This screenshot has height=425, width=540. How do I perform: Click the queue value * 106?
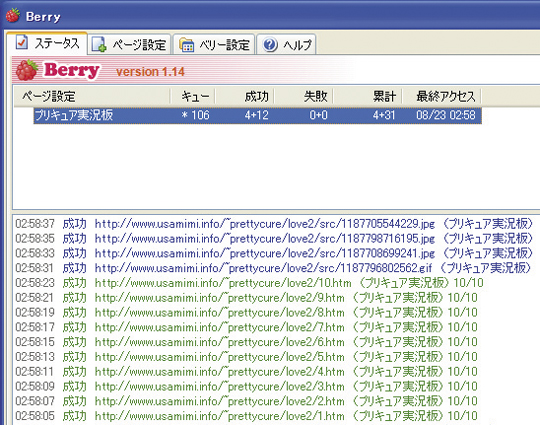click(195, 115)
